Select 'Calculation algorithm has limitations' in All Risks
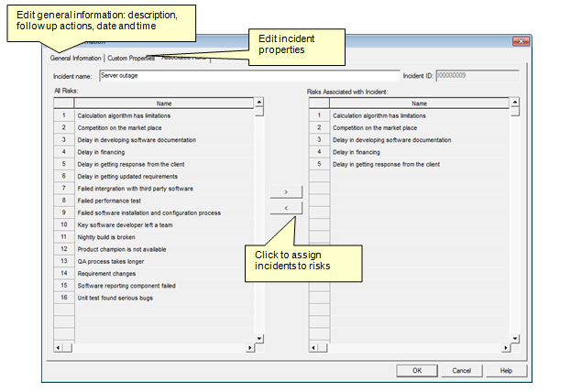The height and width of the screenshot is (392, 571). [164, 115]
